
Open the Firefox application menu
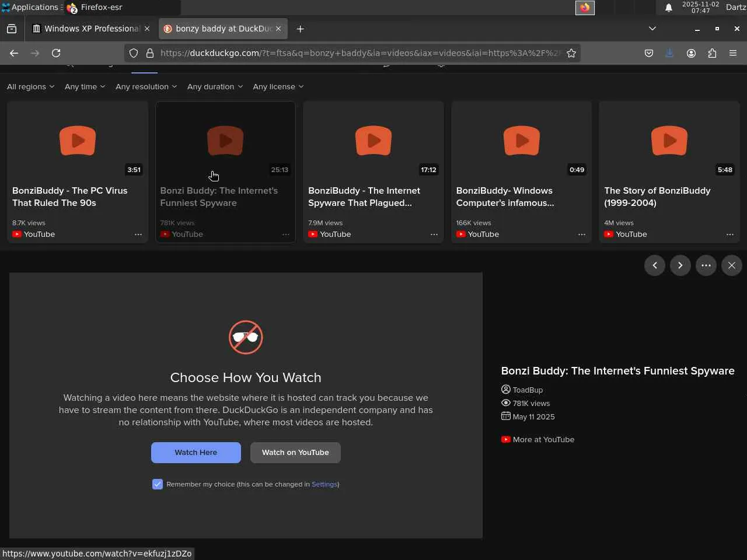coord(733,53)
